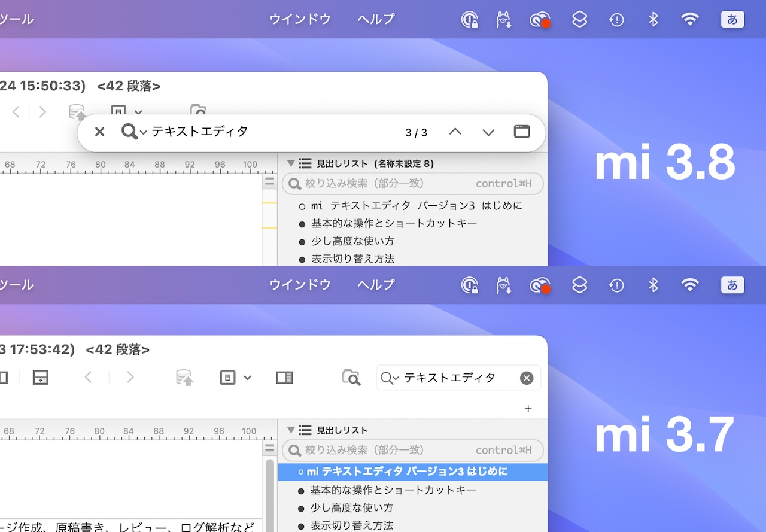The width and height of the screenshot is (766, 532).
Task: Click ruler mark 92 in mi 3.7 window
Action: (189, 431)
